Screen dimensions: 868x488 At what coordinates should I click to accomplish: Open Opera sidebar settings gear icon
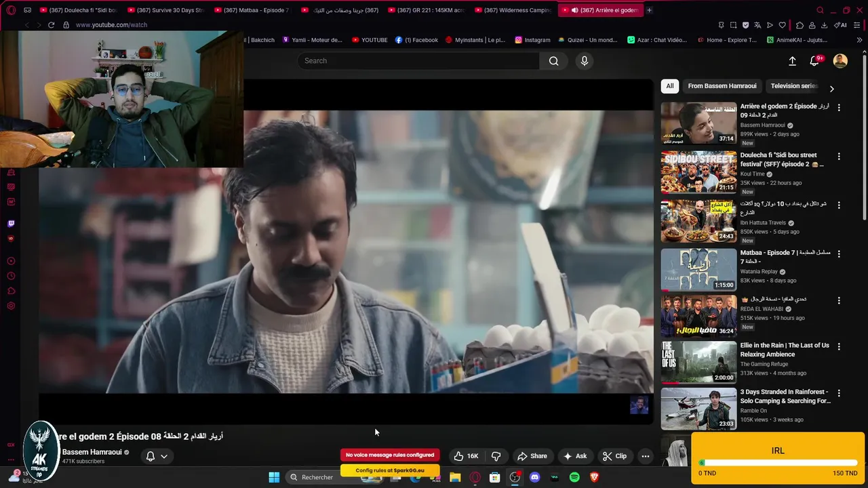[11, 306]
